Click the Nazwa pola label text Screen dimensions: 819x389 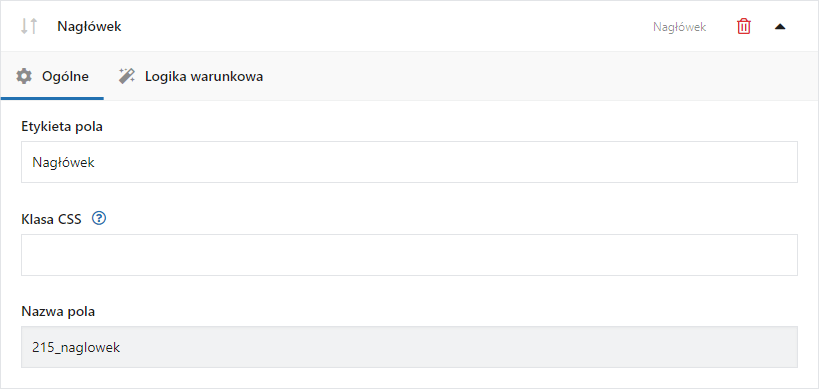58,312
